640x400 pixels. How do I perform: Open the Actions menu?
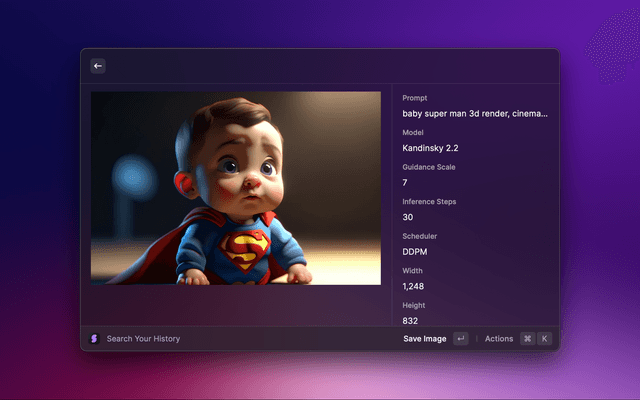click(x=498, y=339)
